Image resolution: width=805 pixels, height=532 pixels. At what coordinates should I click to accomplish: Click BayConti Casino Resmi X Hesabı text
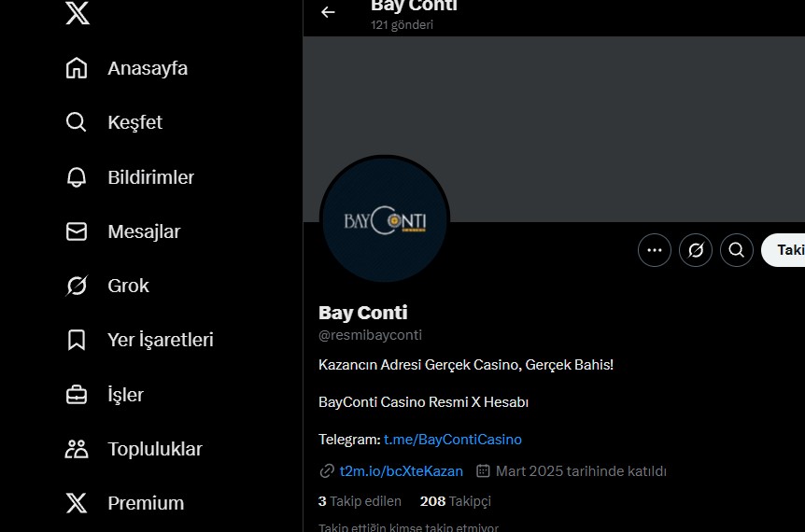pos(424,402)
